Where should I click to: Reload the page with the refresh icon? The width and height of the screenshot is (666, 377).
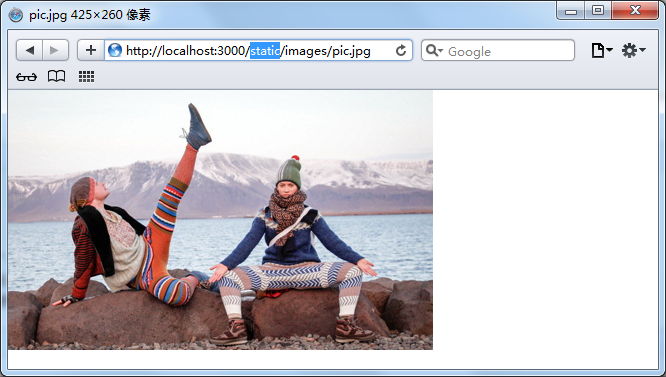click(x=401, y=51)
